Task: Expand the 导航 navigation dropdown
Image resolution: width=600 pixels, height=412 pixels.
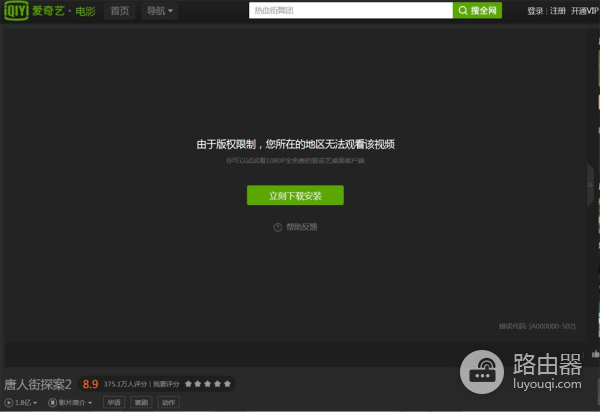Action: point(160,11)
